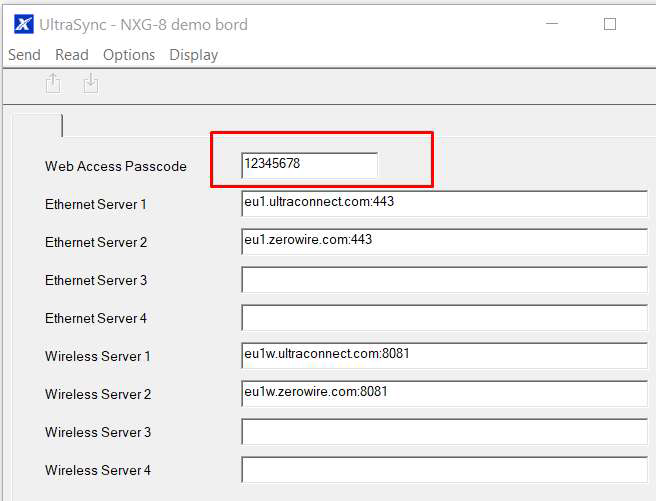
Task: Select the blank tab above the form
Action: pyautogui.click(x=37, y=125)
